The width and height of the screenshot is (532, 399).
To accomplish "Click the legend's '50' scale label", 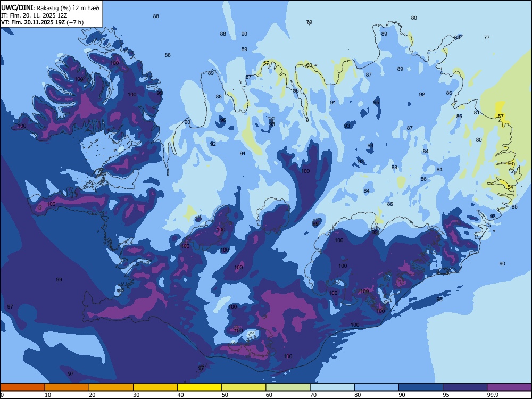I will coord(225,395).
